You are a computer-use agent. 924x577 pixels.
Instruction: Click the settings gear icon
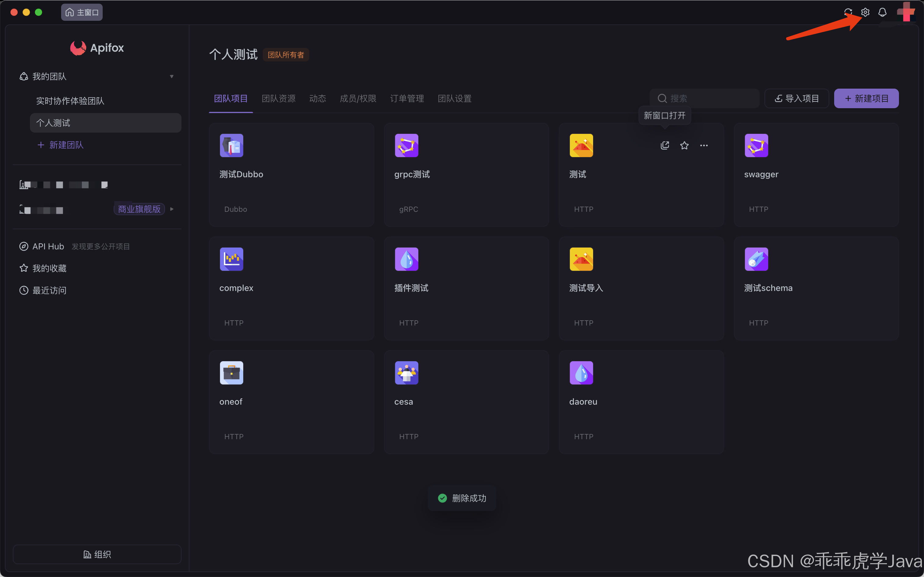(x=865, y=12)
